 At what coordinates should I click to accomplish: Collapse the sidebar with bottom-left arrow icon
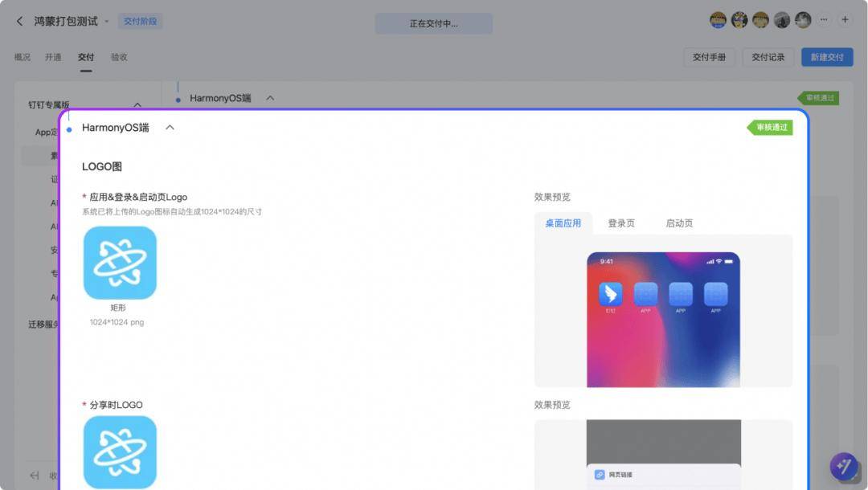35,475
